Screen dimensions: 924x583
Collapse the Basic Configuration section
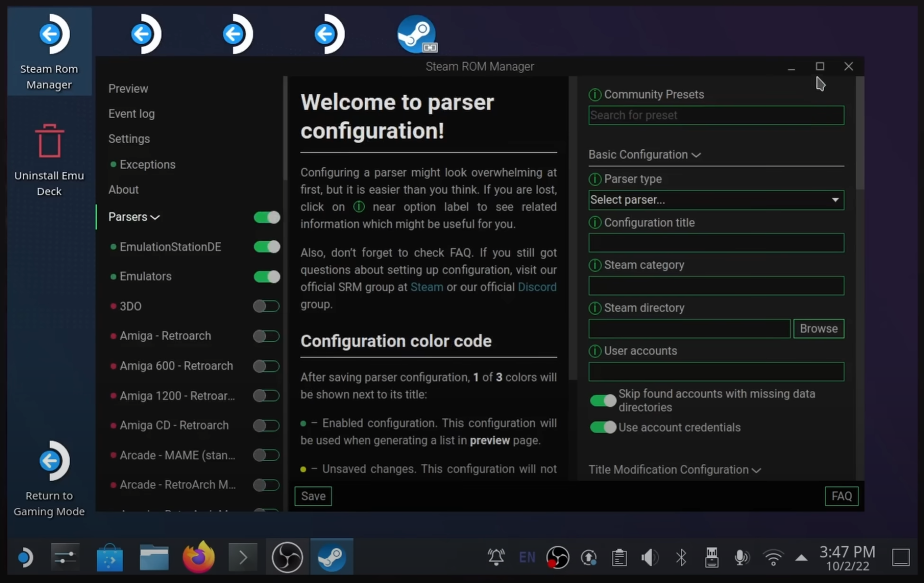click(x=645, y=155)
